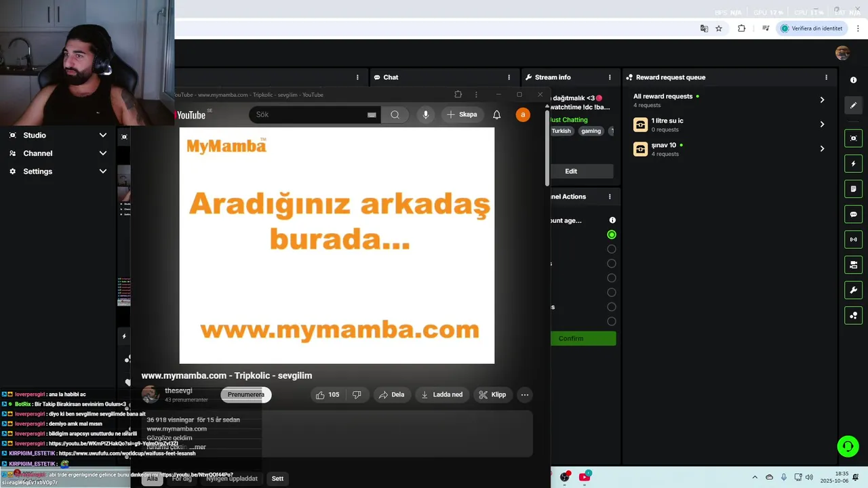Open Channel Actions panel options menu
This screenshot has width=868, height=488.
point(610,197)
